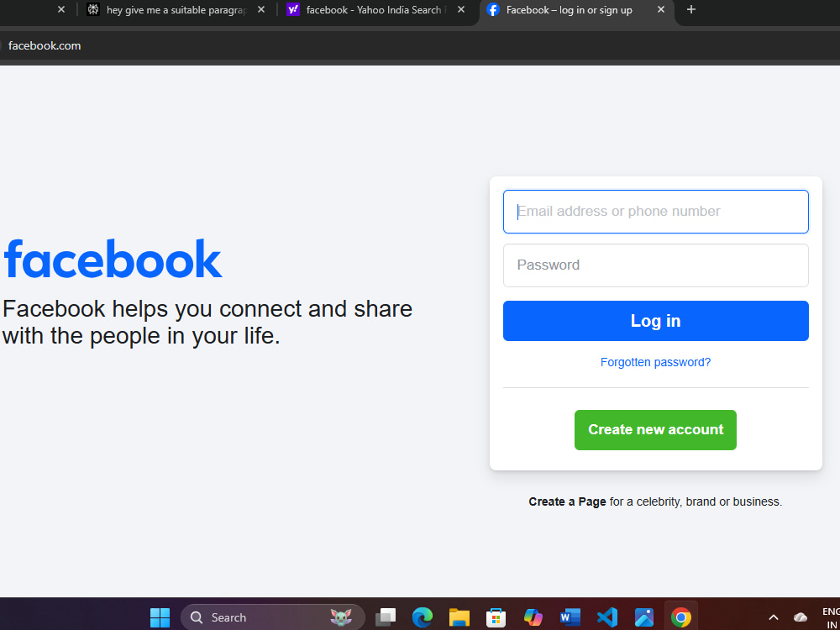Click the blue Log in button
Viewport: 840px width, 630px height.
pos(655,320)
